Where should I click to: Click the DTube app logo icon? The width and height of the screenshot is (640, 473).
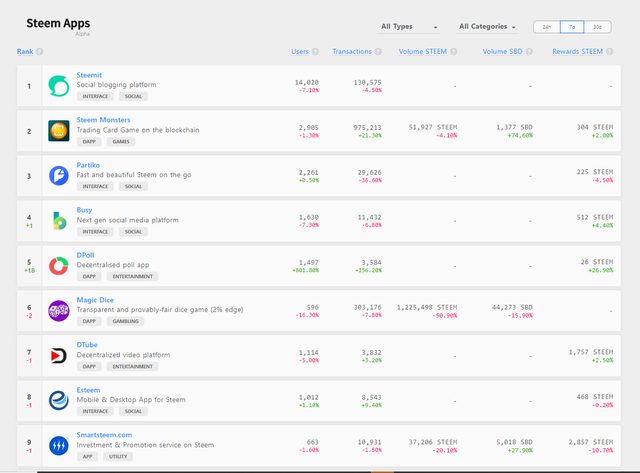pos(59,355)
